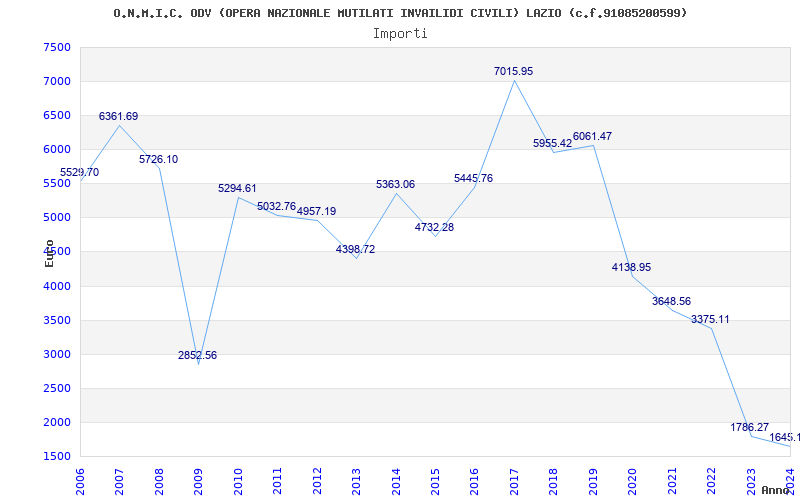Click the y-axis value 5000
The width and height of the screenshot is (800, 500).
[57, 218]
